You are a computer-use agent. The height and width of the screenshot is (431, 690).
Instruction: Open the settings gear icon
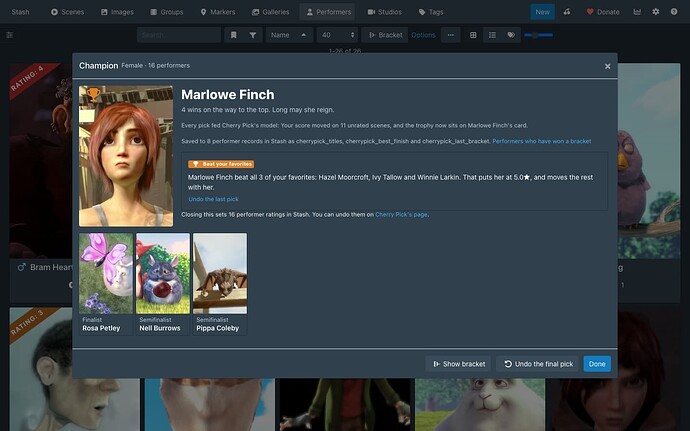656,12
